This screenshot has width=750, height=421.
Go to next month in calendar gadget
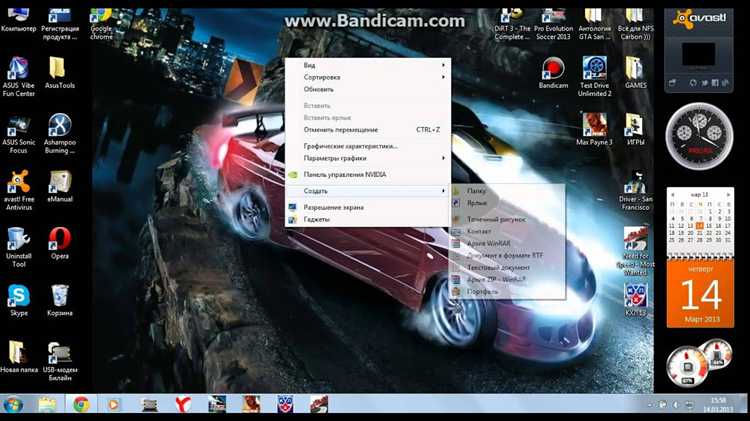(x=728, y=195)
